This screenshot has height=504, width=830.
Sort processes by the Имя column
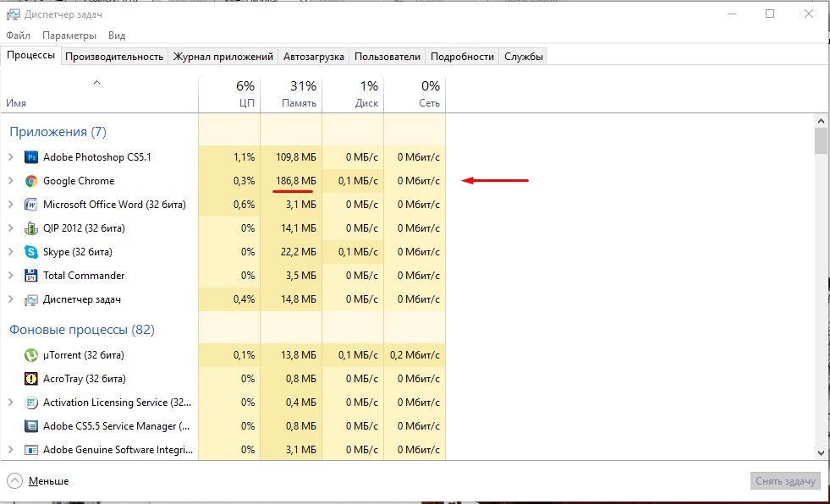(99, 95)
